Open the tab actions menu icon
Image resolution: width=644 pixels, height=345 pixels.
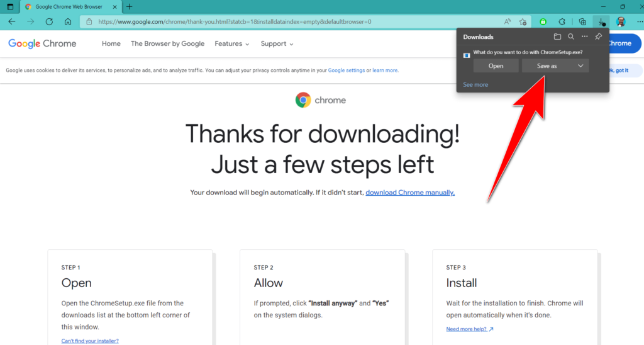coord(10,6)
